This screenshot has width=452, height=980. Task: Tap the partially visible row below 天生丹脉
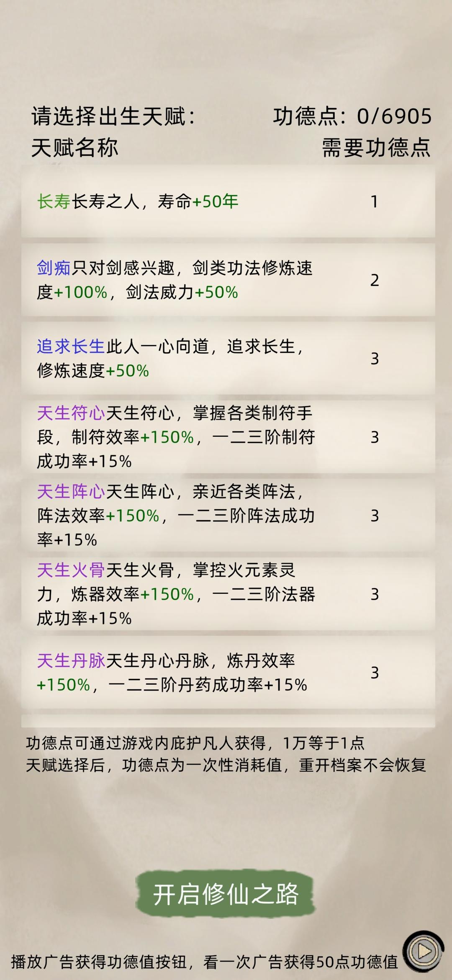(228, 721)
